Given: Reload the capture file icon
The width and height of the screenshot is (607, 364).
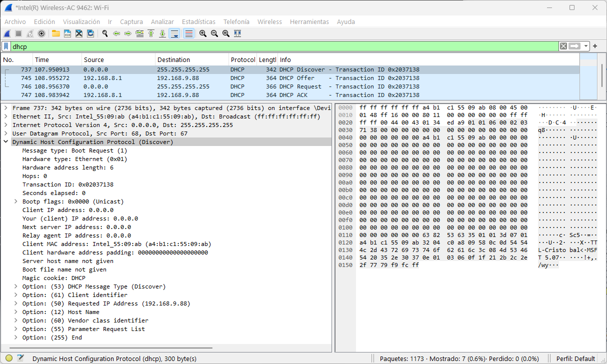Looking at the screenshot, I should (x=90, y=33).
